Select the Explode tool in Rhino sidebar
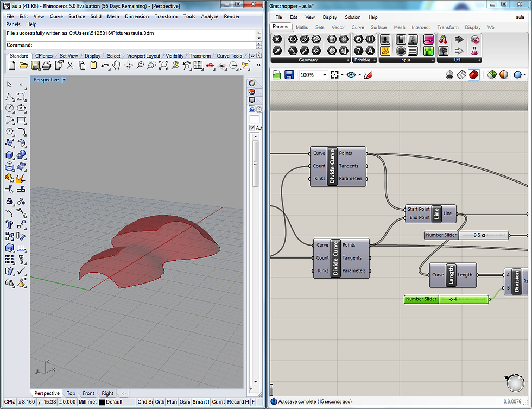532x409 pixels. point(21,178)
